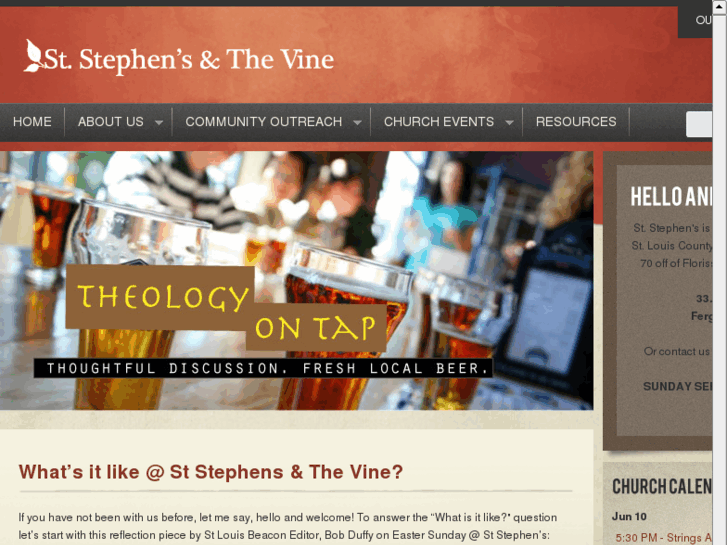Expand the ABOUT US dropdown arrow
The width and height of the screenshot is (727, 545).
pos(159,123)
